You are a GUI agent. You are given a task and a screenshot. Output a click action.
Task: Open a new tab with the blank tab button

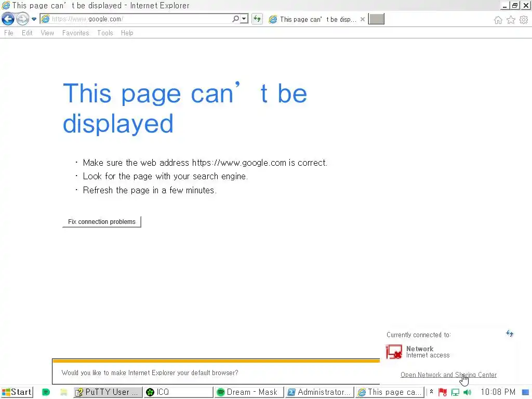pyautogui.click(x=376, y=19)
